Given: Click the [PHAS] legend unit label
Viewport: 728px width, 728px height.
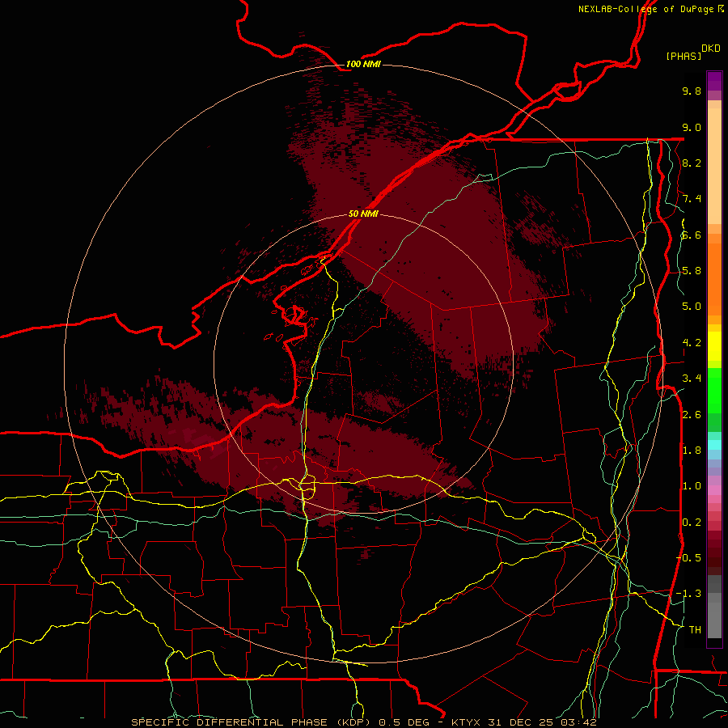Looking at the screenshot, I should point(684,56).
